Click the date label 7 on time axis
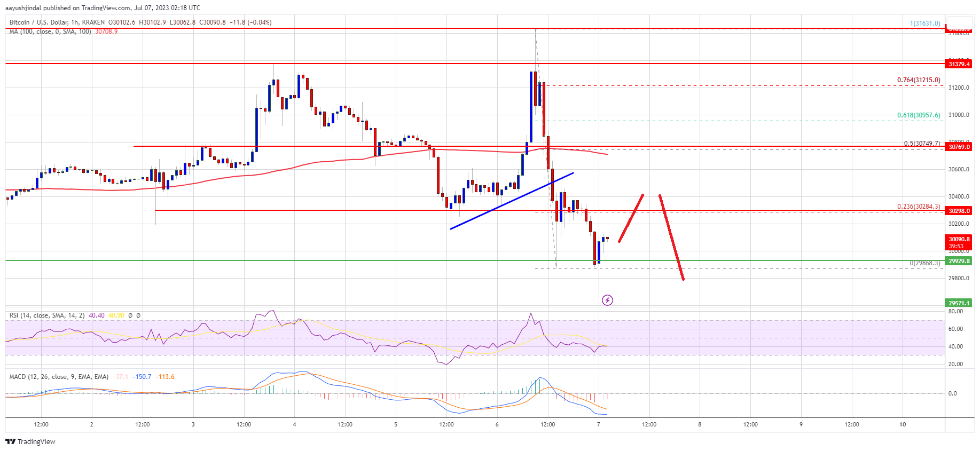Image resolution: width=980 pixels, height=451 pixels. coord(598,424)
